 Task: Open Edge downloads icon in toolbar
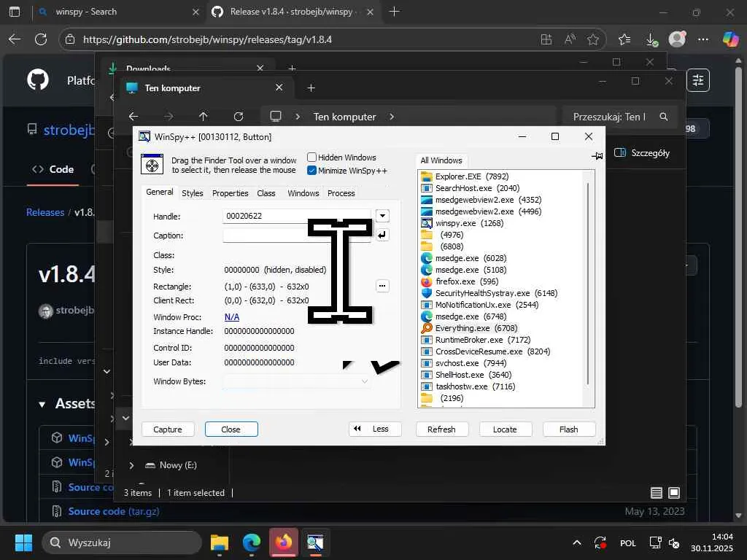click(x=651, y=39)
